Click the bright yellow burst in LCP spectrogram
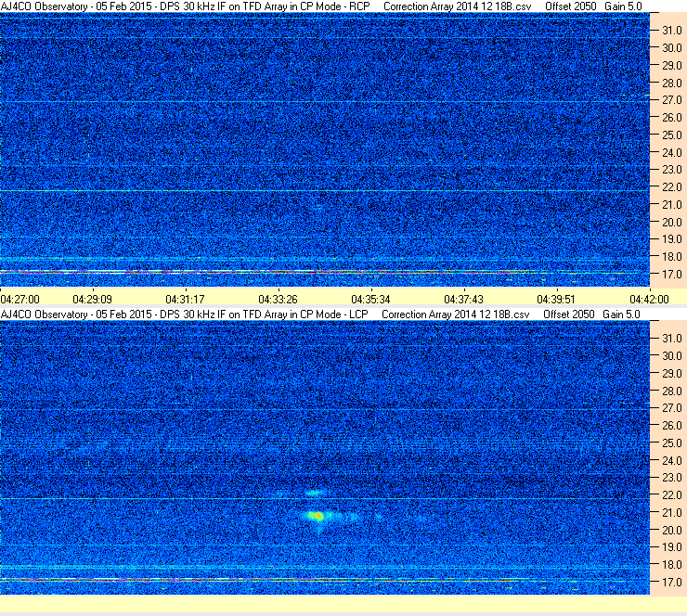The height and width of the screenshot is (616, 687). (317, 516)
